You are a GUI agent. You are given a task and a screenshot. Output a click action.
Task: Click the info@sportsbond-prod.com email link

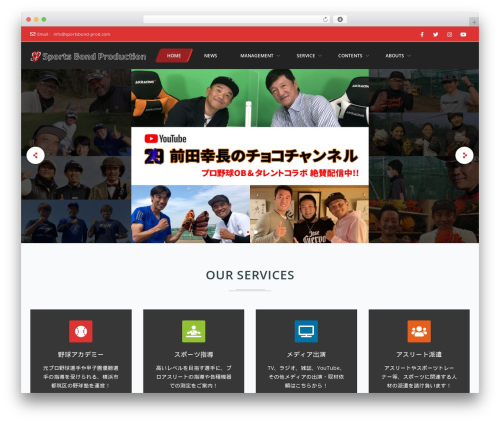coord(82,34)
